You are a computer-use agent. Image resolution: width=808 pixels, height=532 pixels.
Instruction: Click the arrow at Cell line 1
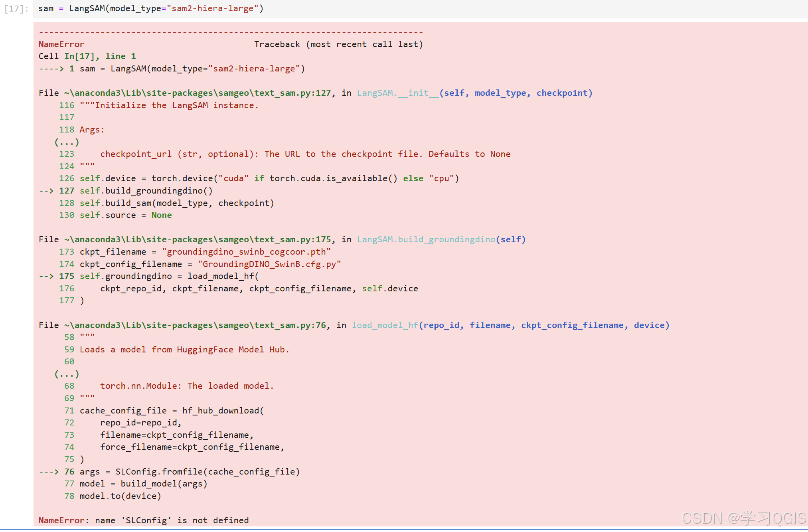coord(51,69)
